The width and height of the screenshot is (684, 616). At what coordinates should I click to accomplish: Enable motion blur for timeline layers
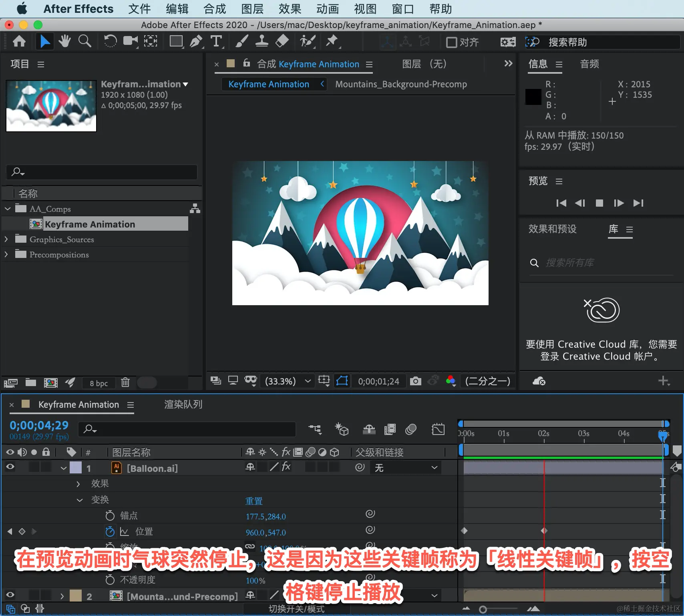411,429
